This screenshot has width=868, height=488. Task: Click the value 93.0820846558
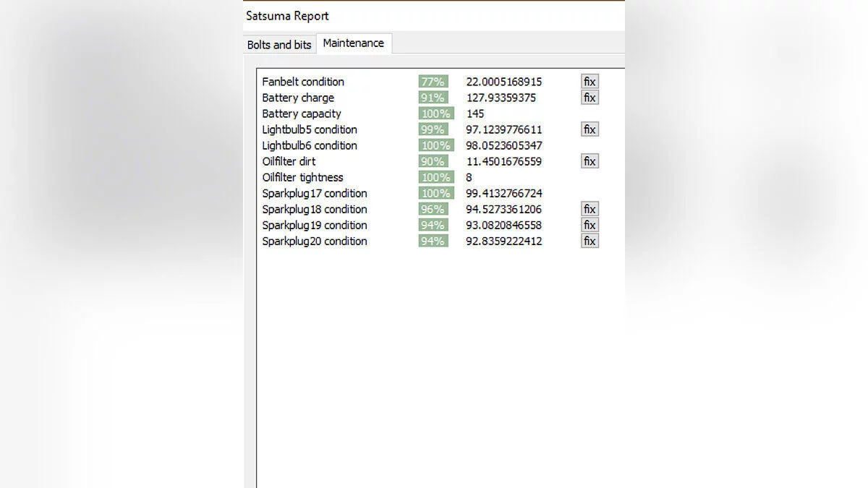pyautogui.click(x=504, y=225)
